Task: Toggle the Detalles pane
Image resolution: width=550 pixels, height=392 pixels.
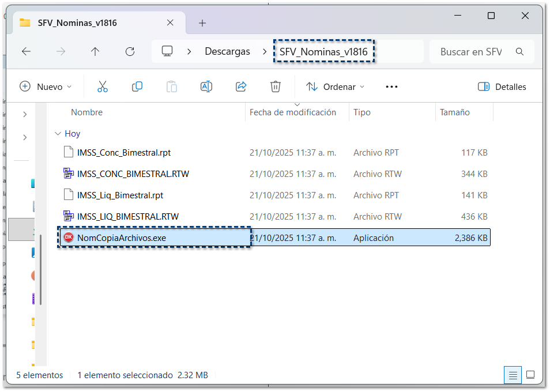Action: click(x=502, y=86)
